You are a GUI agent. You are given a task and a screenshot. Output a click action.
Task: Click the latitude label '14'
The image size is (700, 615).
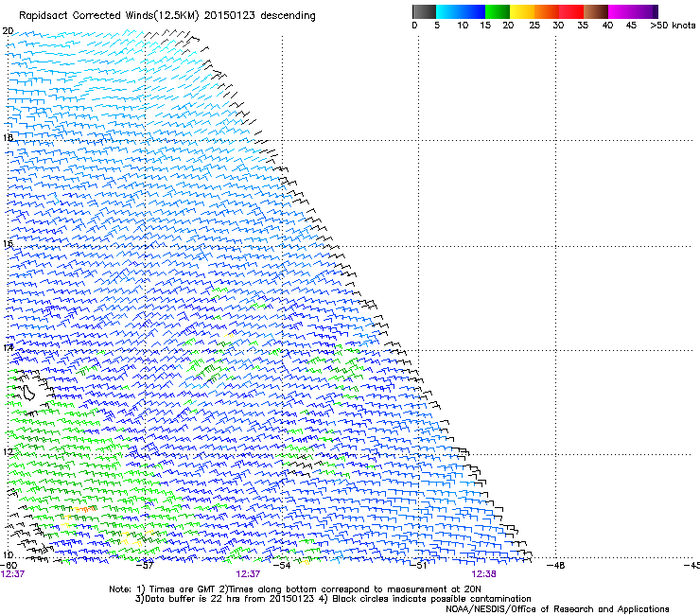point(8,347)
